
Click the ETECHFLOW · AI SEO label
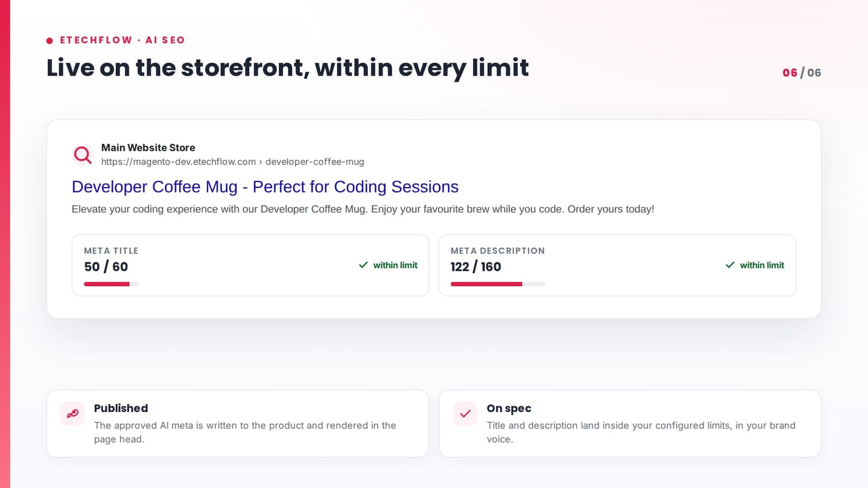click(x=123, y=40)
